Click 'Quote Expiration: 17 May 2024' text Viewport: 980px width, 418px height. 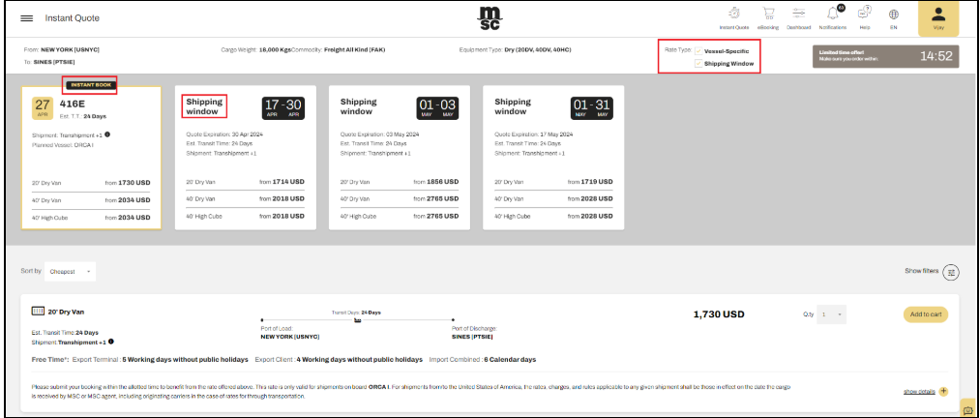click(x=534, y=134)
